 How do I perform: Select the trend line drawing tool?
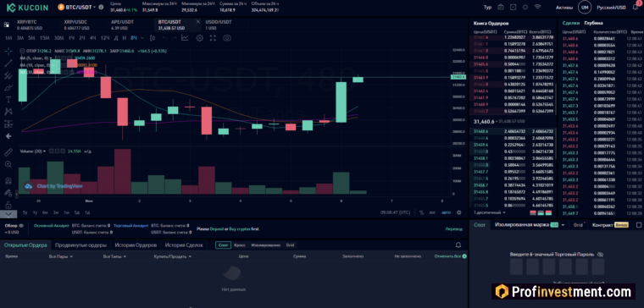tap(8, 63)
